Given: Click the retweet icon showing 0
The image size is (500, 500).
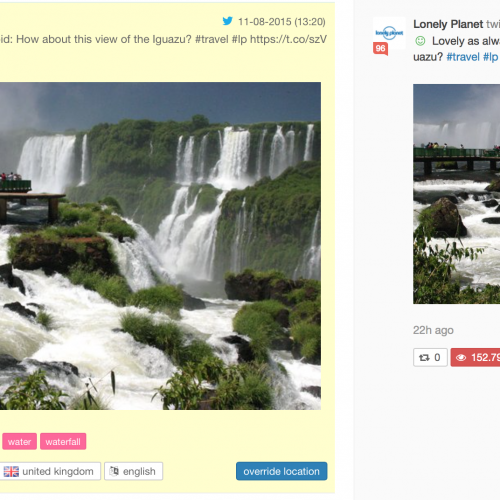Looking at the screenshot, I should tap(424, 358).
